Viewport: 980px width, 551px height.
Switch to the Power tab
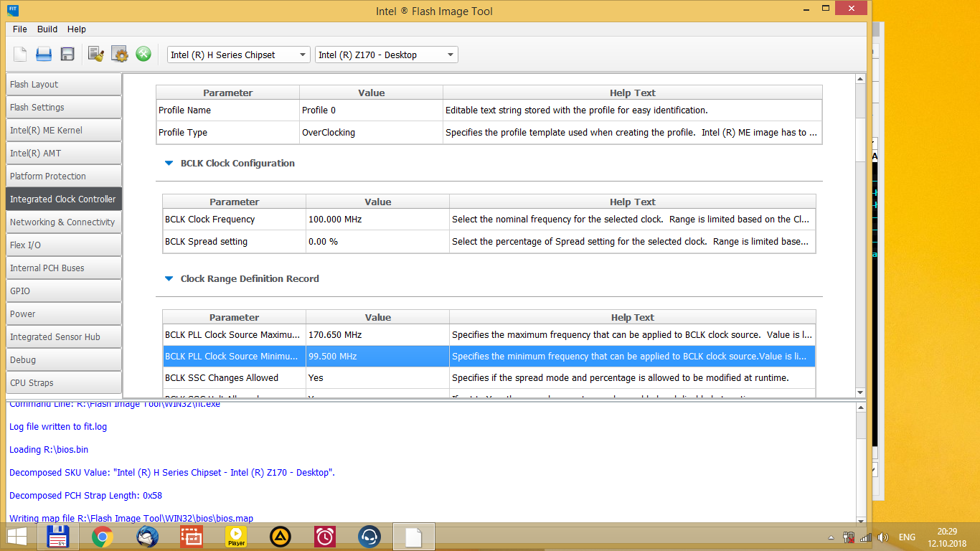(x=63, y=314)
